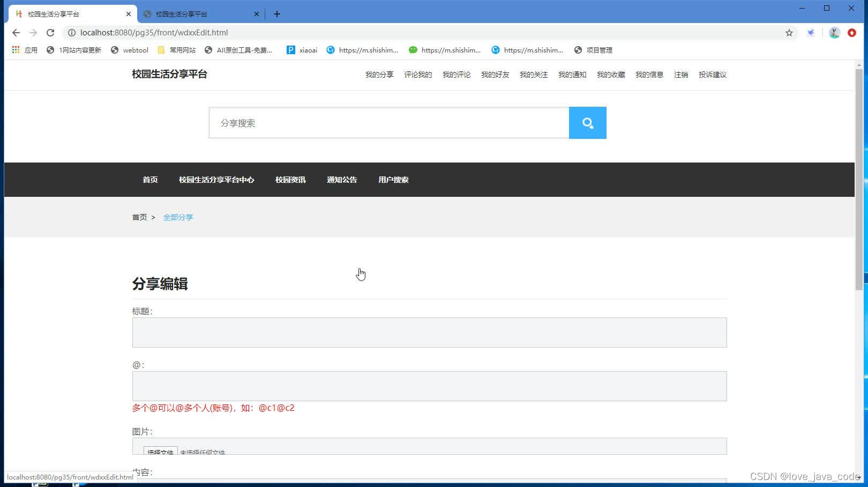
Task: Open 我的分享 in top menu
Action: pos(379,75)
